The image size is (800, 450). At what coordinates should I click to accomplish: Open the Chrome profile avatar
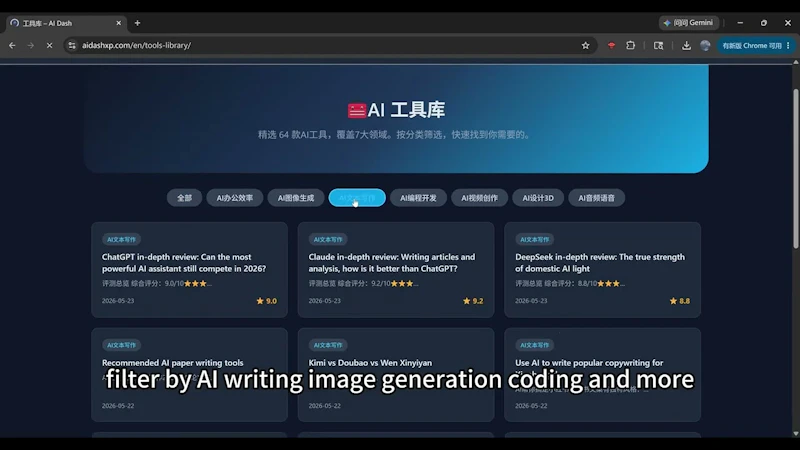(705, 45)
